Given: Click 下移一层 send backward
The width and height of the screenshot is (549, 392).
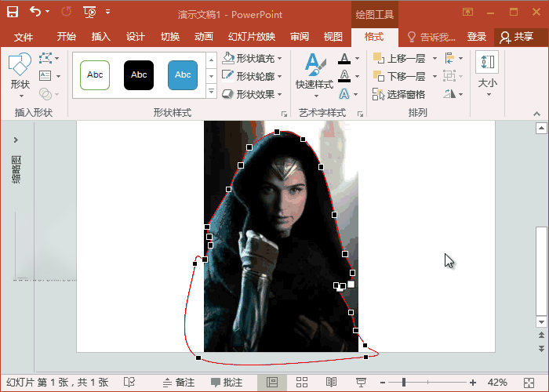Looking at the screenshot, I should 399,76.
